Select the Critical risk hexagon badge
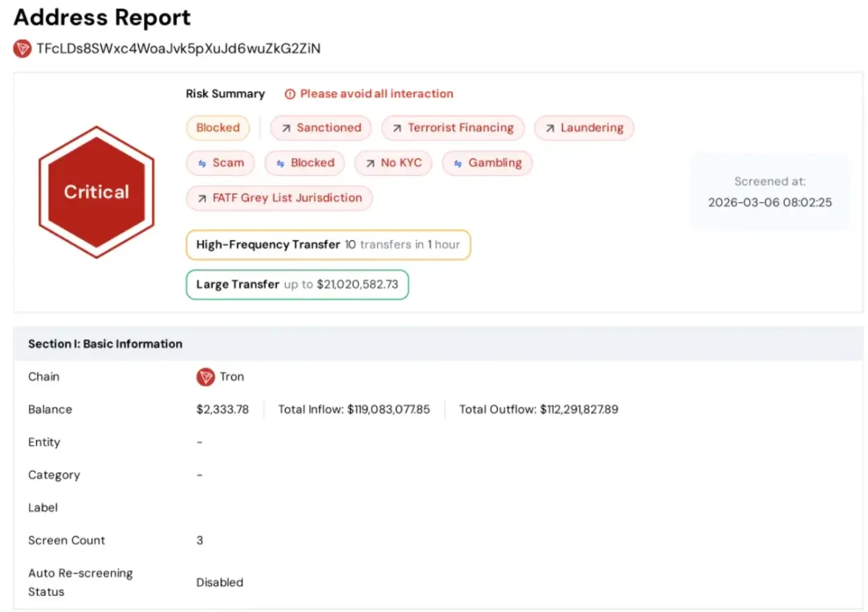868x612 pixels. click(96, 191)
